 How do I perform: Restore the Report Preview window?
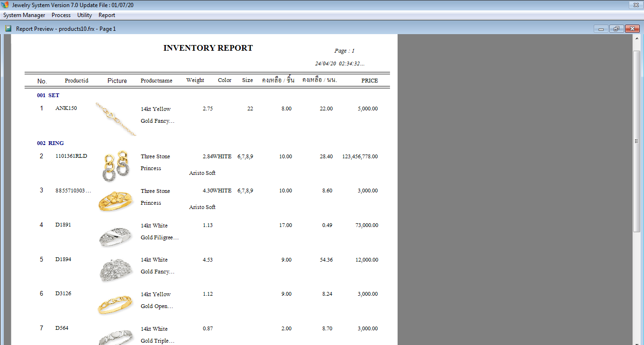click(x=617, y=29)
